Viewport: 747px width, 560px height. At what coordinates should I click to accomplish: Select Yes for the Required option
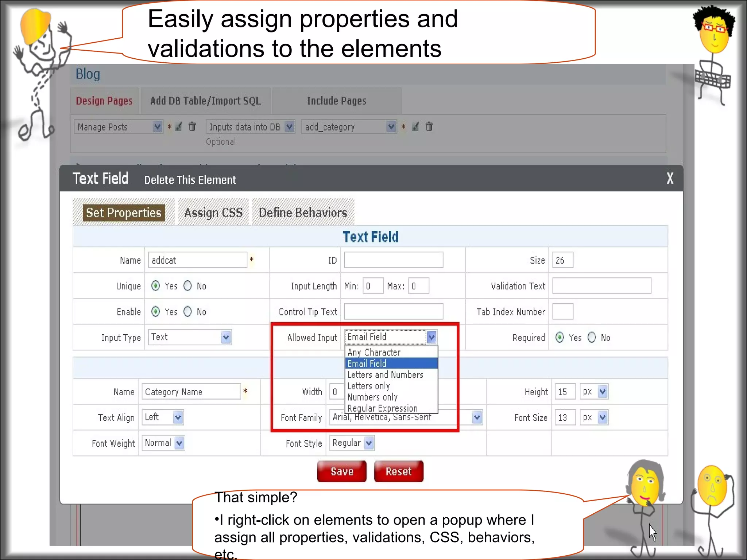click(560, 337)
